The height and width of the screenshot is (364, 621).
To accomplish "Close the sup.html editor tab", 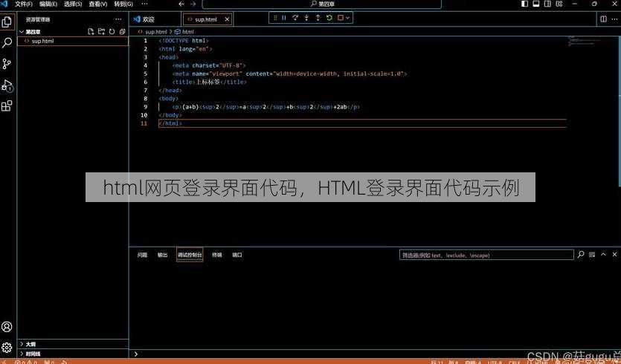I will tap(227, 19).
